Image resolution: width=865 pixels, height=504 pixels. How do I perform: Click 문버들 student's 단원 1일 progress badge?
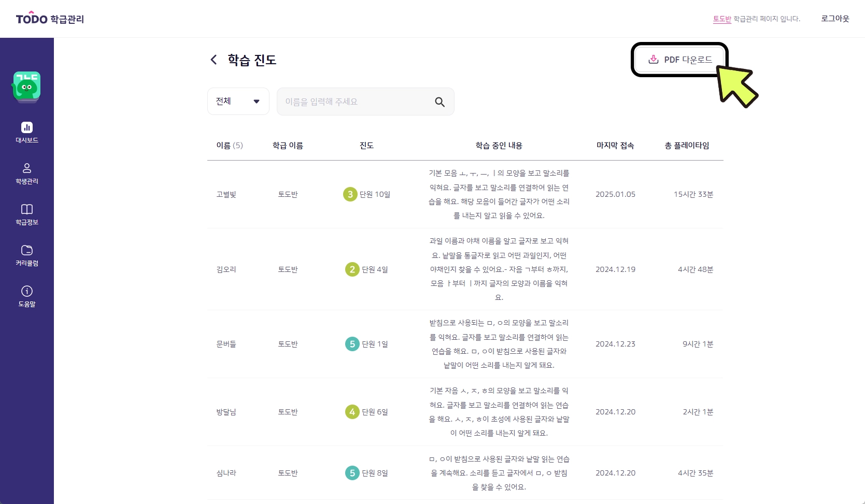click(366, 344)
